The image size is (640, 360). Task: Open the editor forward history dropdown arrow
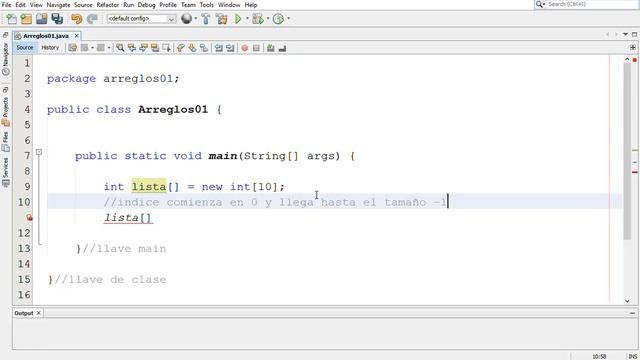click(109, 48)
